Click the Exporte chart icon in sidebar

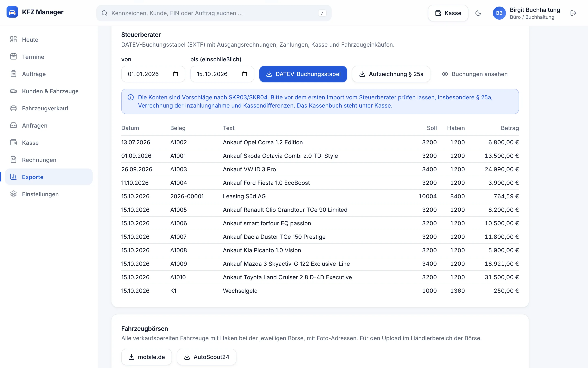pos(14,177)
